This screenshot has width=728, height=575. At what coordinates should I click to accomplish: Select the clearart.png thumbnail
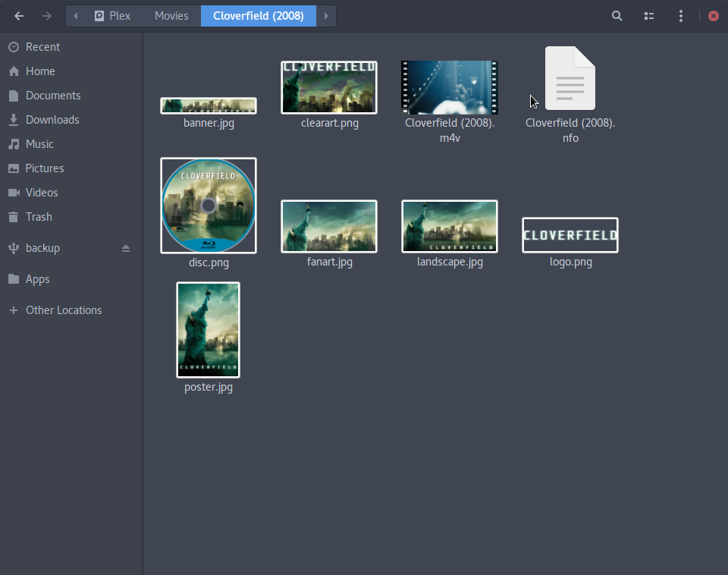[329, 87]
